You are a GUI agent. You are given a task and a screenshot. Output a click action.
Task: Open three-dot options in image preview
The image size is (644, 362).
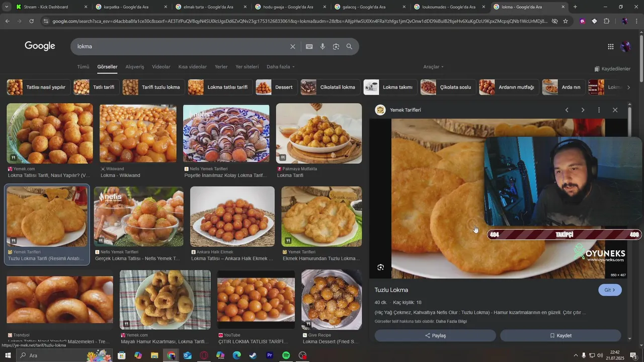click(599, 110)
